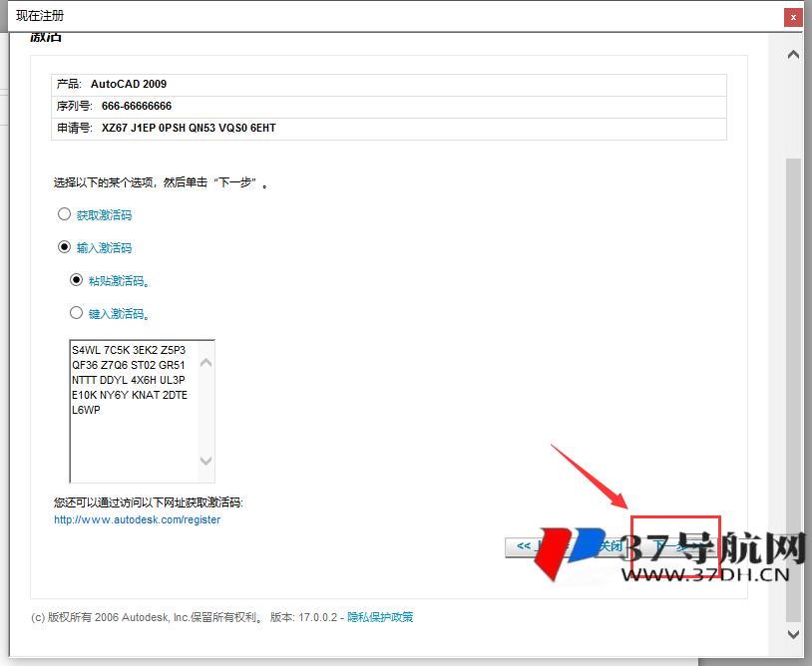The image size is (812, 666).
Task: Click the dialog scrollbar up arrow
Action: pyautogui.click(x=793, y=54)
